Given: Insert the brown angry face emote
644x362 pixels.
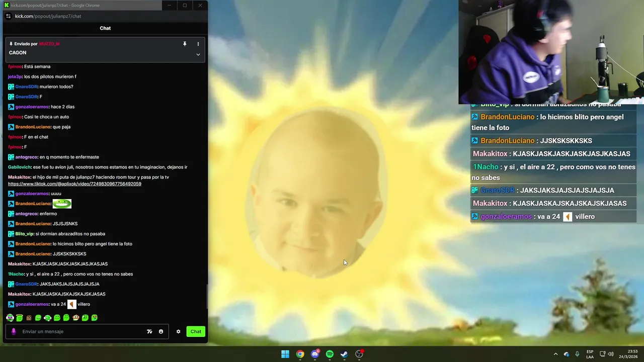Looking at the screenshot, I should (29, 318).
